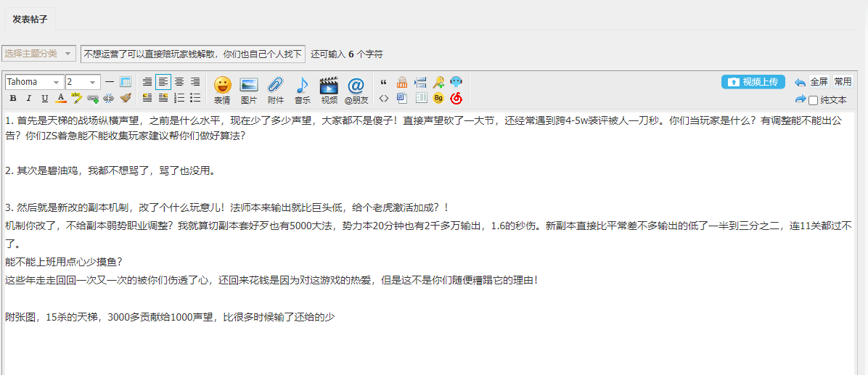Insert a code block
The image size is (868, 375).
pos(384,99)
